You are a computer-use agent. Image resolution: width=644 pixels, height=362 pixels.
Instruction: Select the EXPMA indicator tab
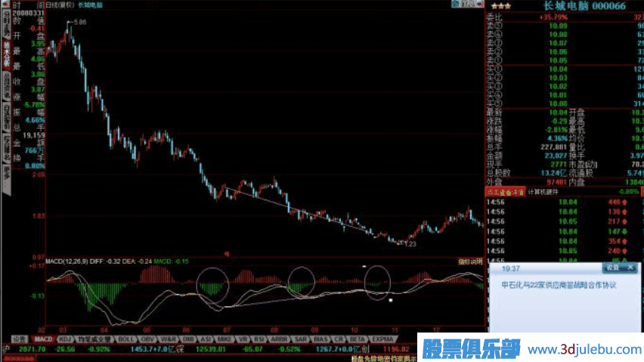click(382, 339)
